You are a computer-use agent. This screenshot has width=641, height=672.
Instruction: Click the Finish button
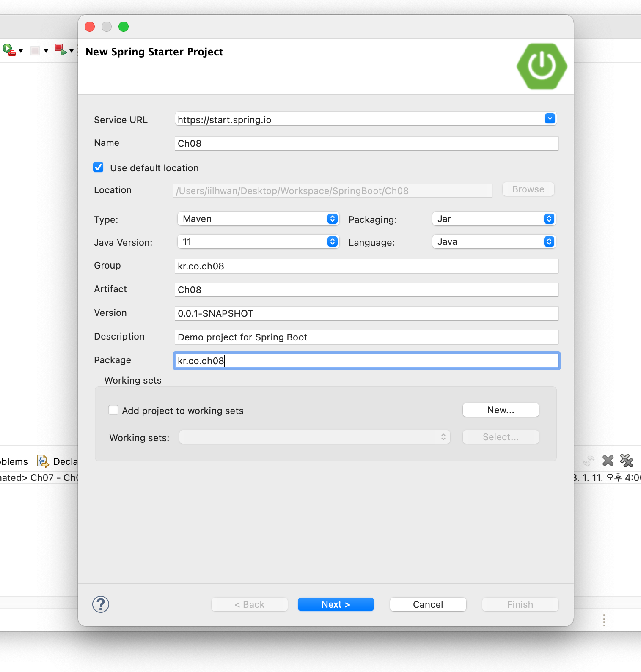tap(520, 604)
